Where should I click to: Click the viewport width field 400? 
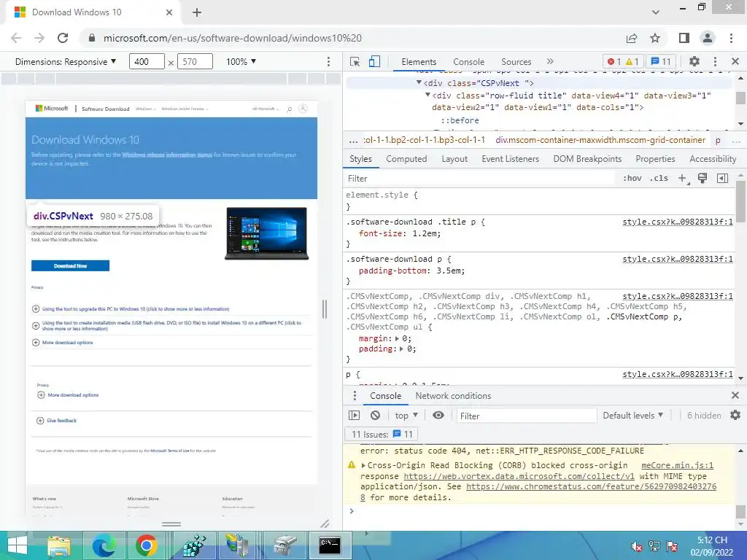(x=147, y=62)
